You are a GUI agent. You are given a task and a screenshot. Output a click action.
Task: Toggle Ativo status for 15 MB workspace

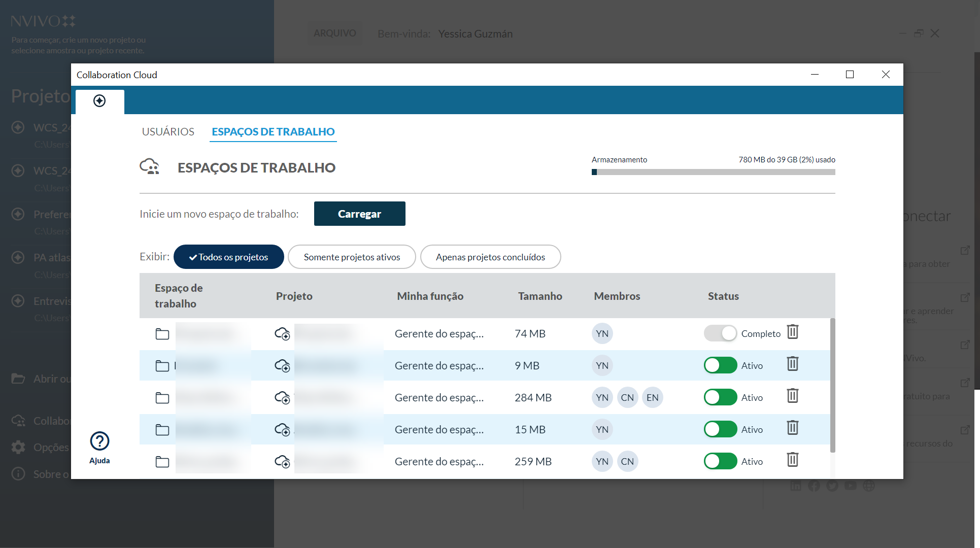tap(720, 429)
